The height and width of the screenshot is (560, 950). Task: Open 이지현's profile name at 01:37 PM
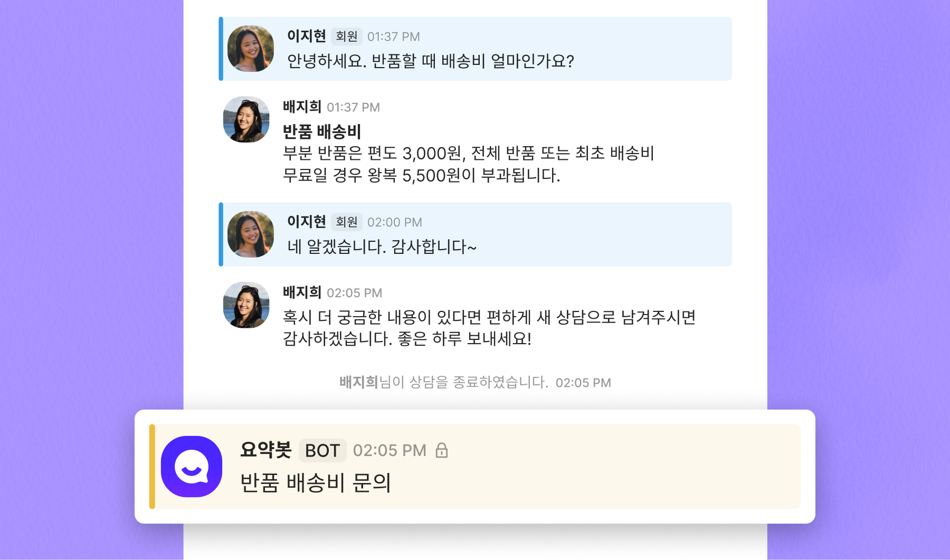pos(306,36)
